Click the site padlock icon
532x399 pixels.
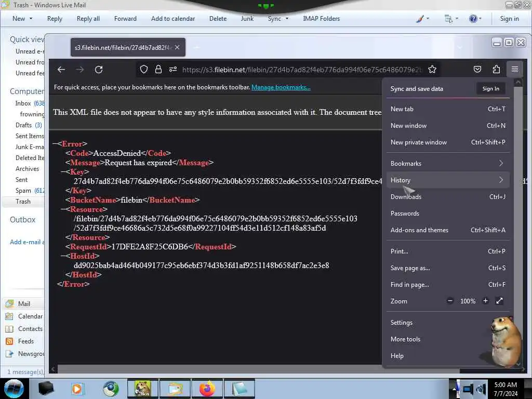tap(158, 70)
